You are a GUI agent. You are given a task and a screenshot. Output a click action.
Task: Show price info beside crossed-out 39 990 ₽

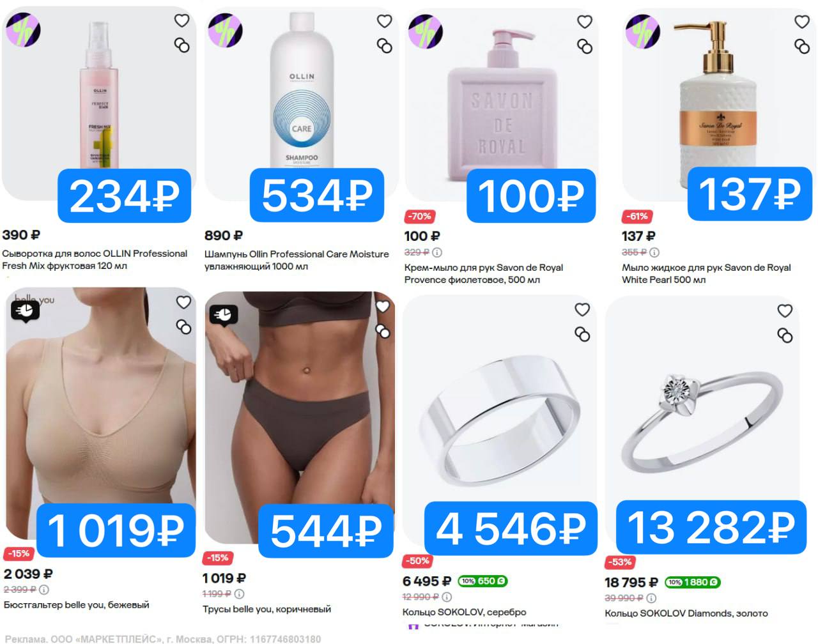651,599
